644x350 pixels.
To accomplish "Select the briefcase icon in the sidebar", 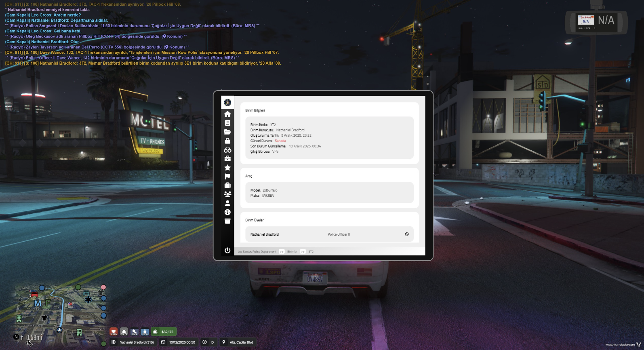I will pyautogui.click(x=227, y=158).
